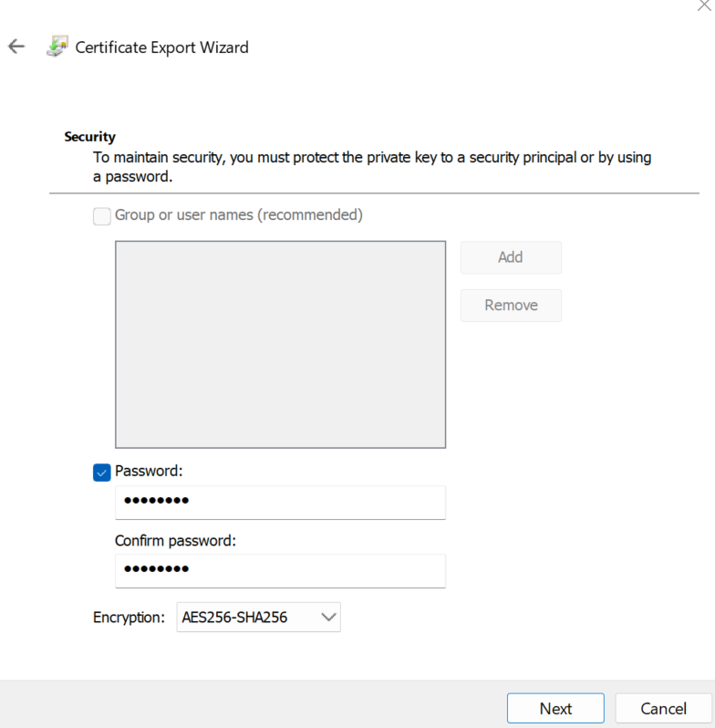The image size is (715, 728).
Task: Click the Remove button
Action: coord(511,306)
